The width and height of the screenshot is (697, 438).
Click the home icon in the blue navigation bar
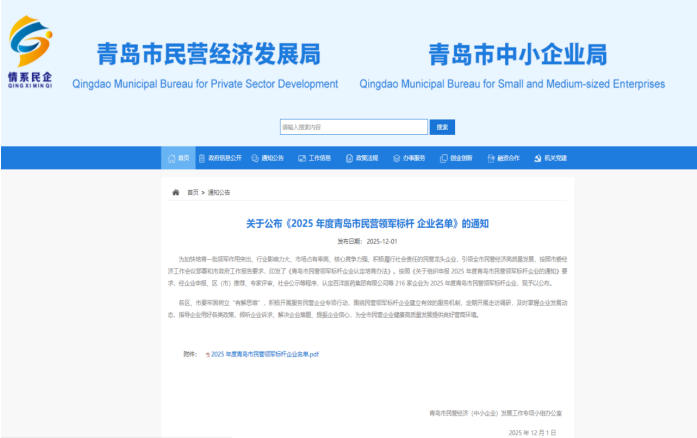(x=171, y=158)
